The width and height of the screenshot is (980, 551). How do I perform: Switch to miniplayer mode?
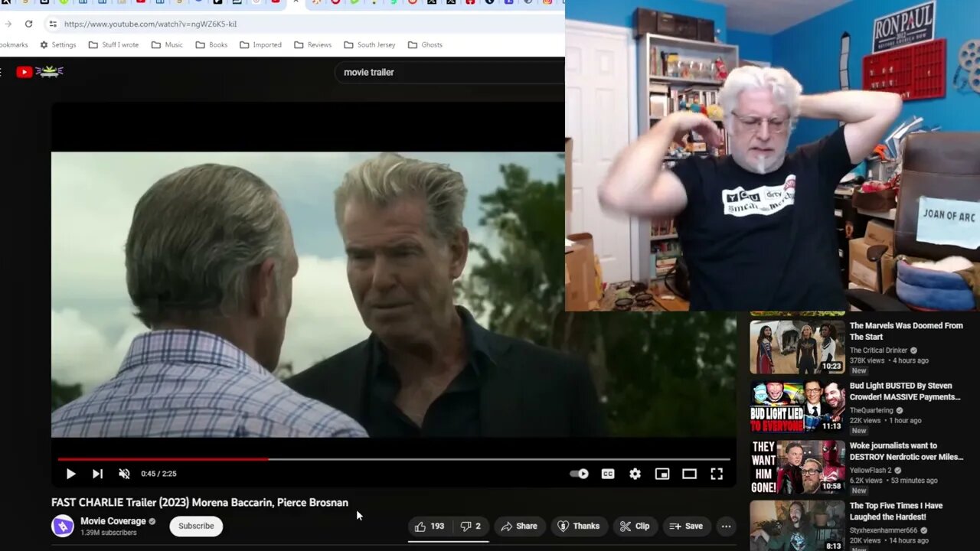tap(662, 474)
